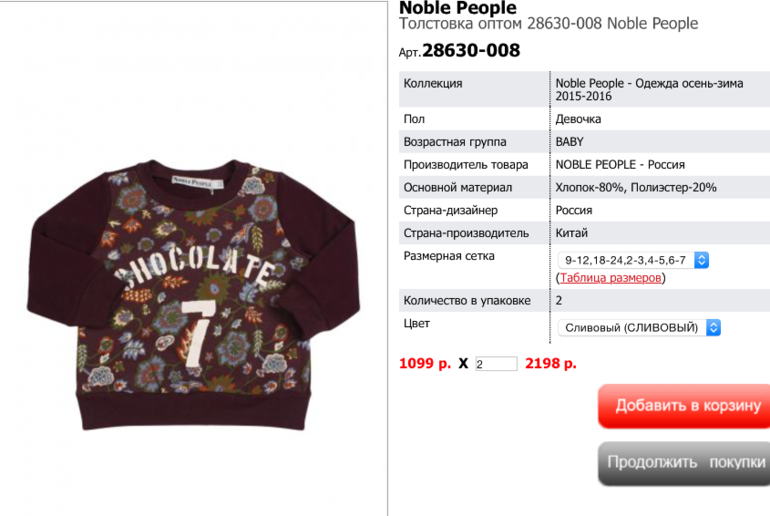This screenshot has height=516, width=770.
Task: Click the Продолжить покупки button
Action: [x=685, y=463]
